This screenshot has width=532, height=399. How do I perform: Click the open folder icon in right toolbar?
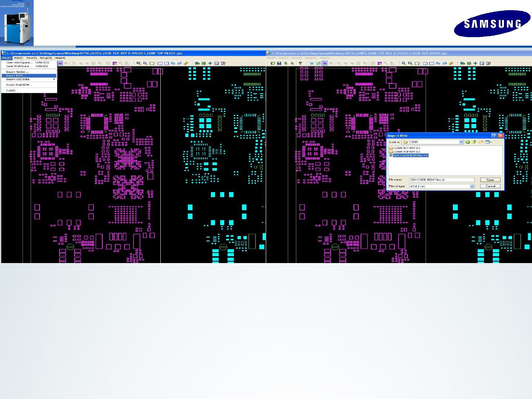273,63
